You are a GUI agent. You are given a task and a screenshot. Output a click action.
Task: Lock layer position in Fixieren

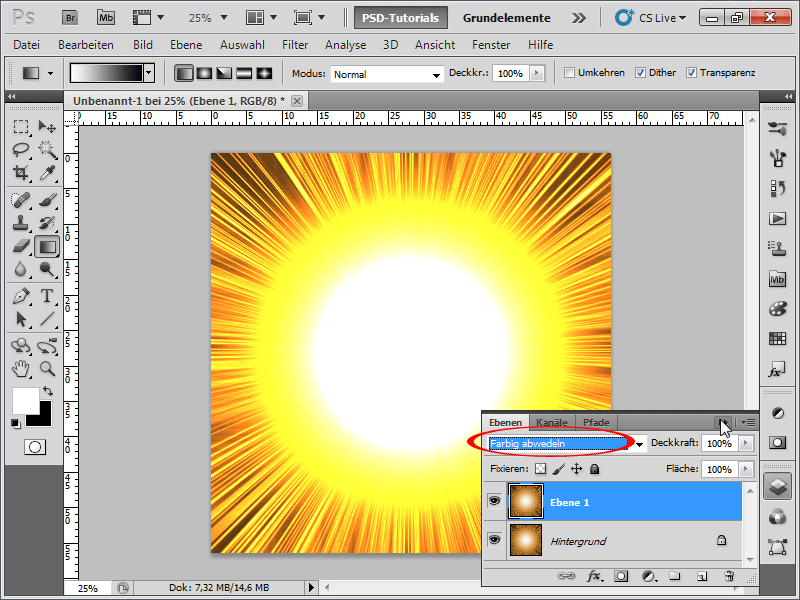coord(577,468)
